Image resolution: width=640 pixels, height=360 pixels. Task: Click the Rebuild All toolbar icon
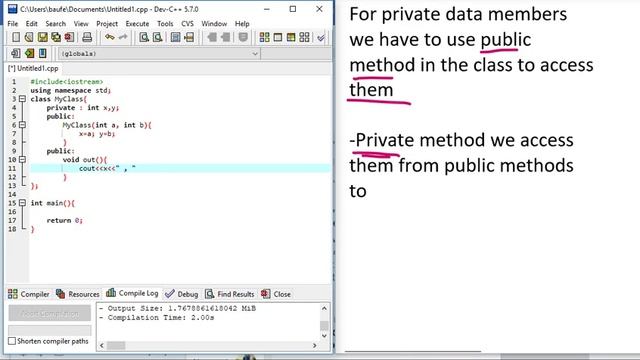click(x=304, y=38)
